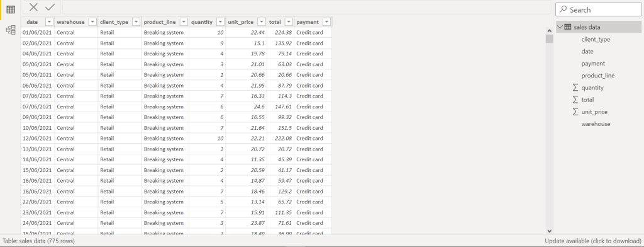
Task: Select the date field in Fields list
Action: (x=587, y=52)
